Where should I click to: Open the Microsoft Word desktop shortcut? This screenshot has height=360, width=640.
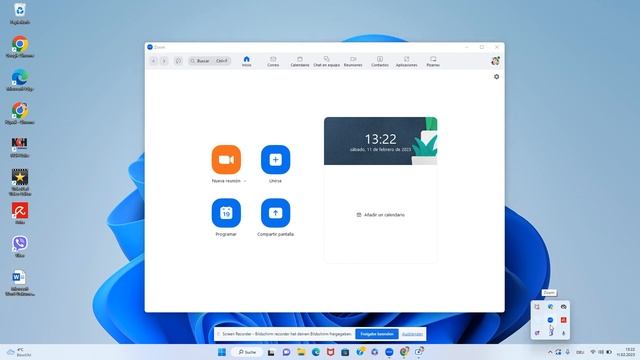(20, 282)
